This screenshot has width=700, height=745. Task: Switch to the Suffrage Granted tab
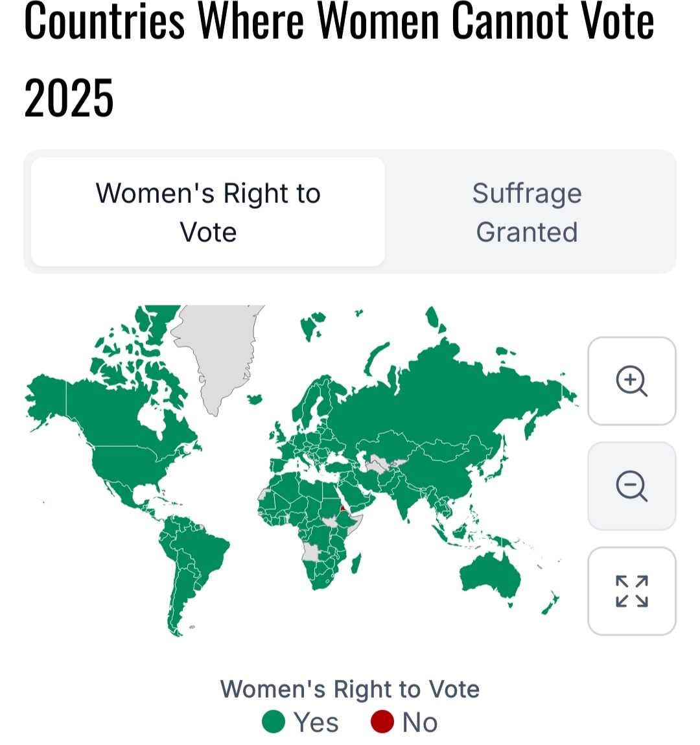point(527,212)
